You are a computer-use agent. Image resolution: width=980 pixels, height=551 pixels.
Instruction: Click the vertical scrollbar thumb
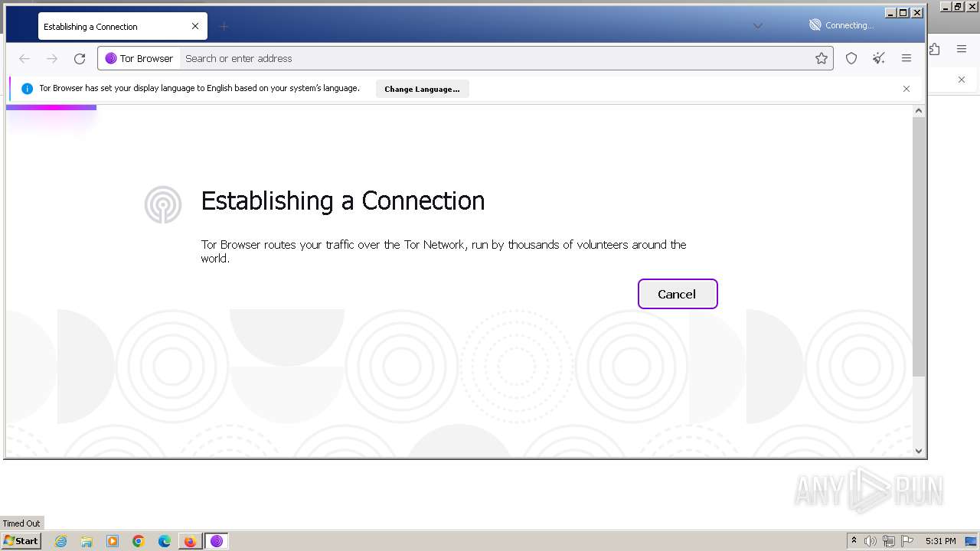[x=920, y=246]
